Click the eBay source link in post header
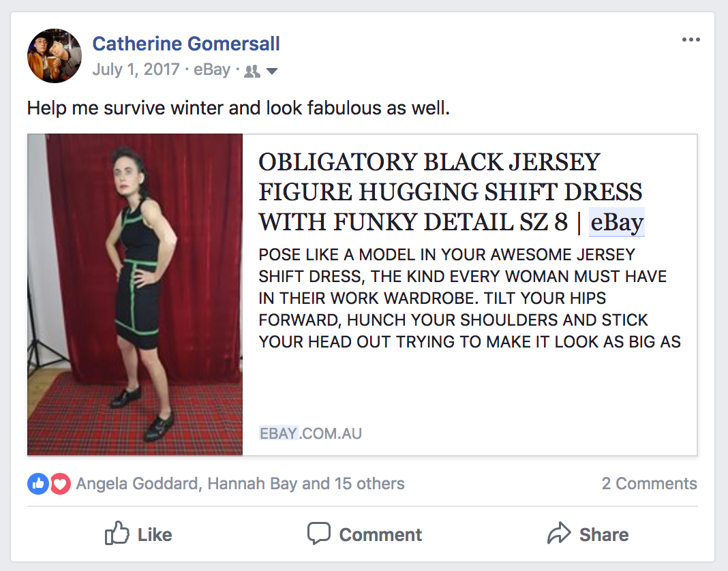Screen dimensions: 728x571 pos(212,70)
